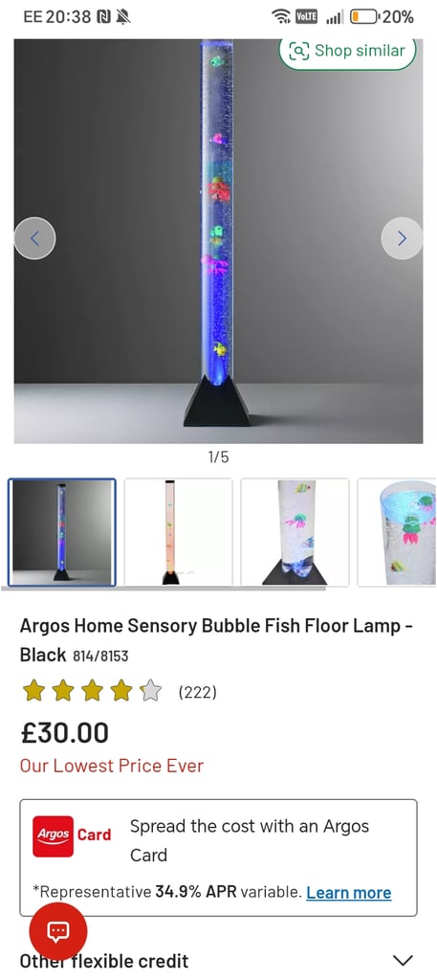This screenshot has width=437, height=980.
Task: Tap the Shop similar button
Action: click(x=347, y=52)
